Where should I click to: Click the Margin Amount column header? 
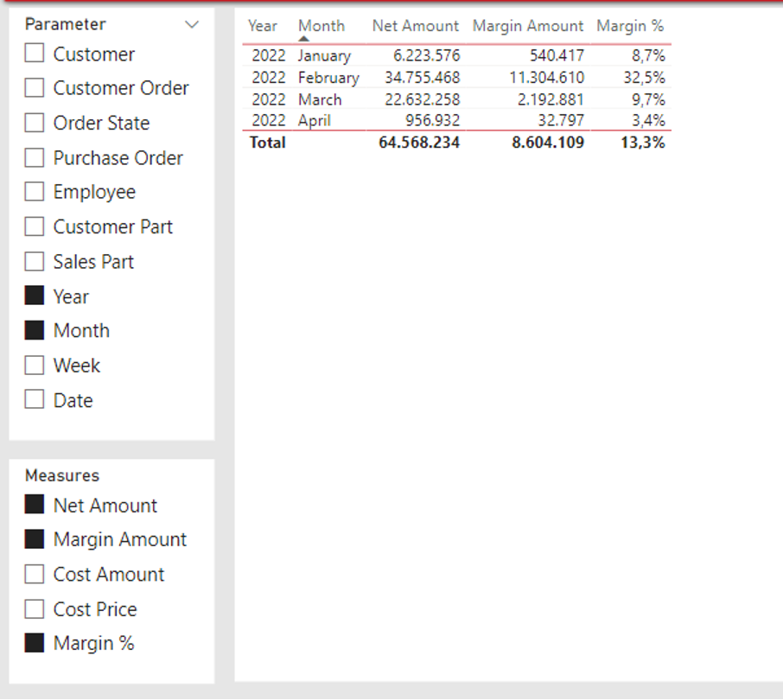tap(528, 26)
